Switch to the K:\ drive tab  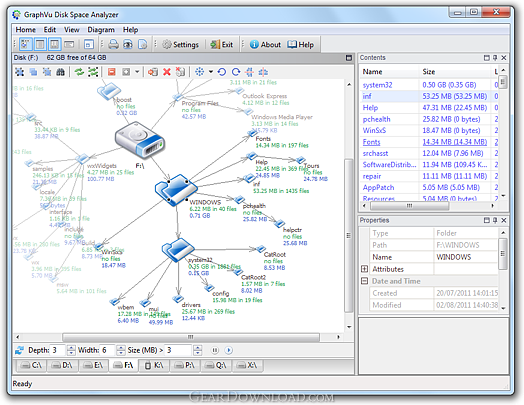[154, 365]
